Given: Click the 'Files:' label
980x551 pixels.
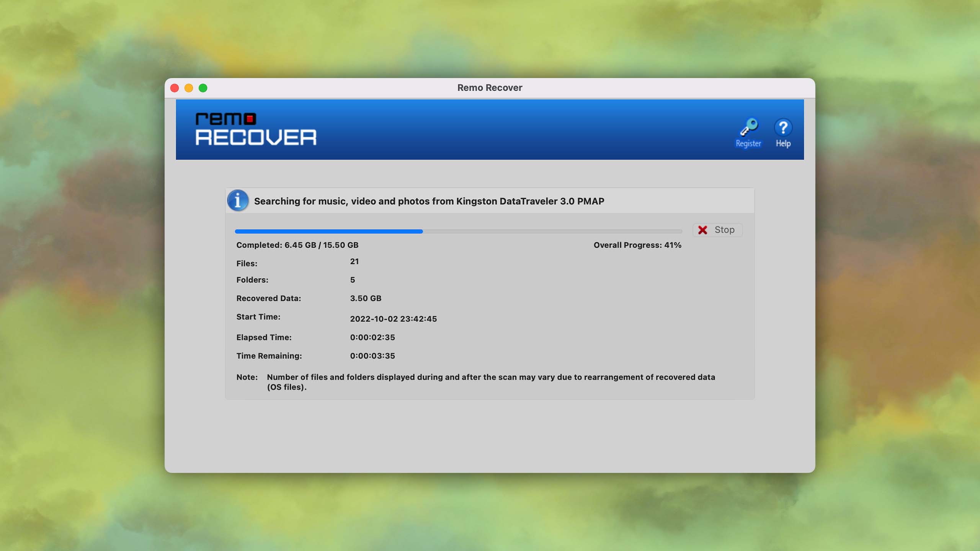Looking at the screenshot, I should coord(247,263).
